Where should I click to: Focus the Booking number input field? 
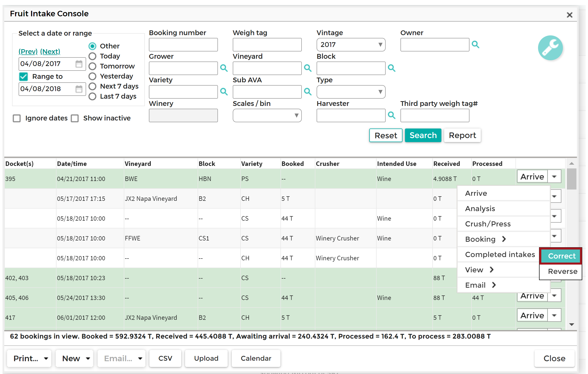point(183,45)
